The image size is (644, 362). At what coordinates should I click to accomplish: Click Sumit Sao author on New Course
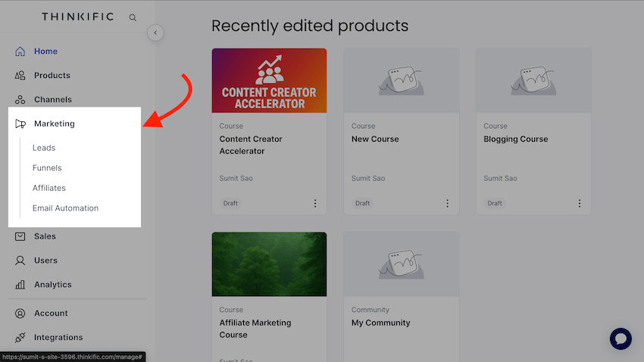368,178
